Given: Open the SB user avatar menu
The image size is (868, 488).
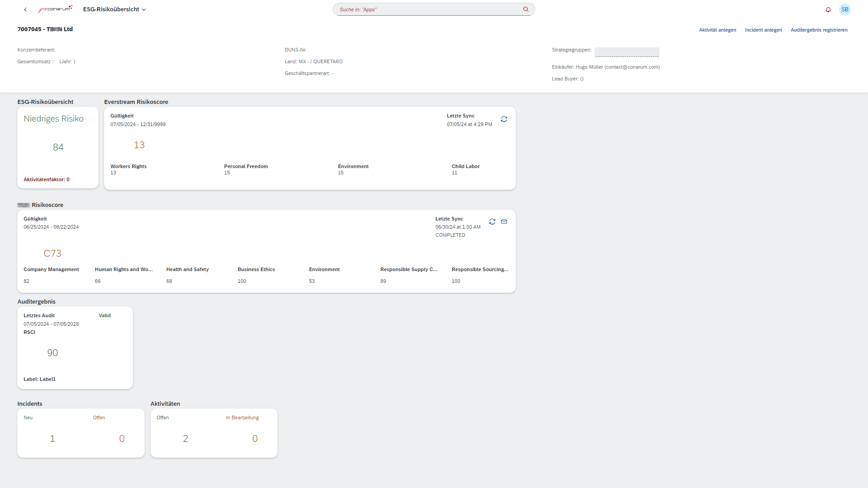Looking at the screenshot, I should coord(844,9).
